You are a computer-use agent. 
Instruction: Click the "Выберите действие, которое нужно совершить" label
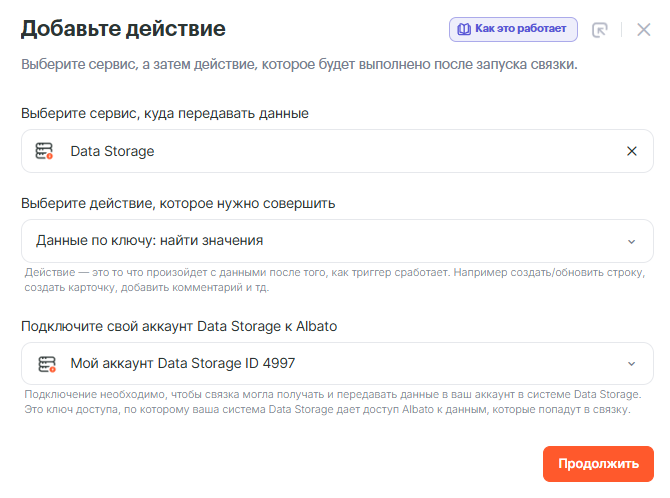pyautogui.click(x=178, y=203)
